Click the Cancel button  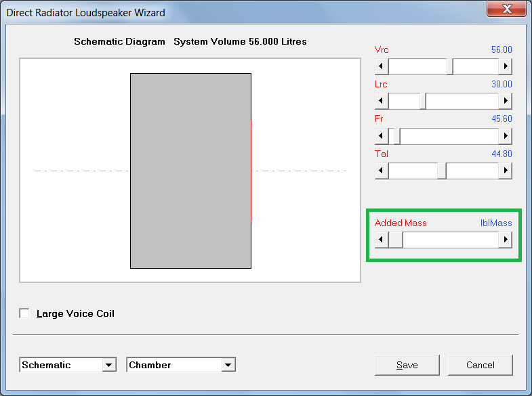[480, 365]
